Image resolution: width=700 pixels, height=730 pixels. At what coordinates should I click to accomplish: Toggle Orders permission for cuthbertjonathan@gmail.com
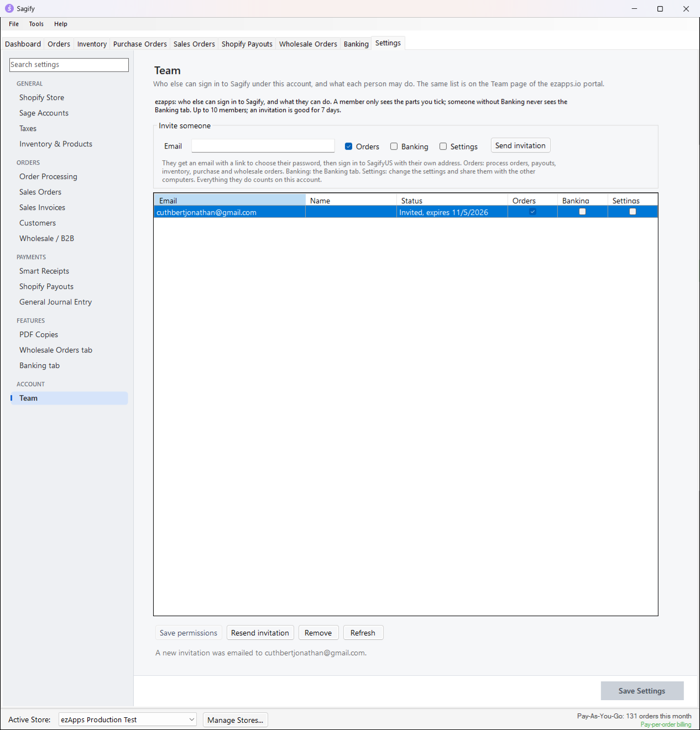pyautogui.click(x=532, y=212)
